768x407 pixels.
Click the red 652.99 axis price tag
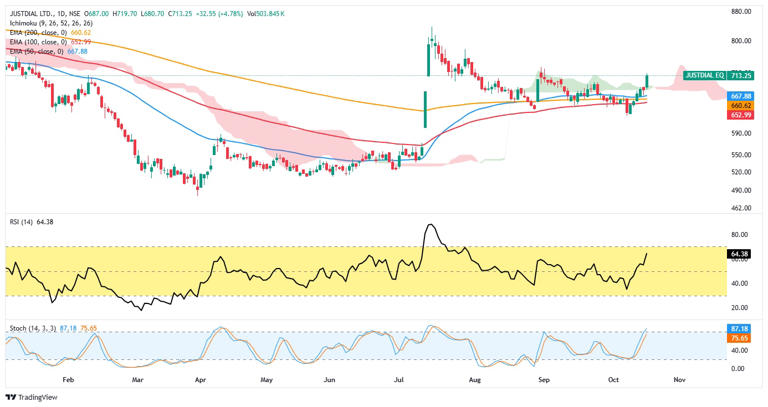[741, 115]
